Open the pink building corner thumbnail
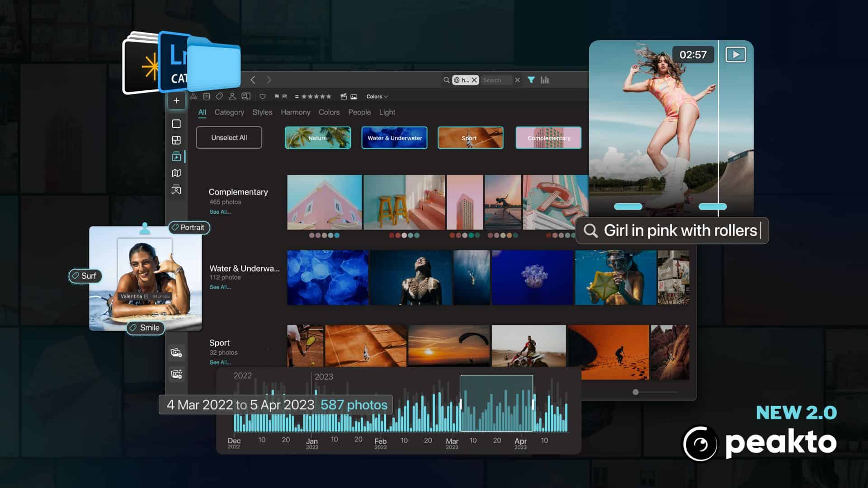868x488 pixels. click(x=325, y=202)
